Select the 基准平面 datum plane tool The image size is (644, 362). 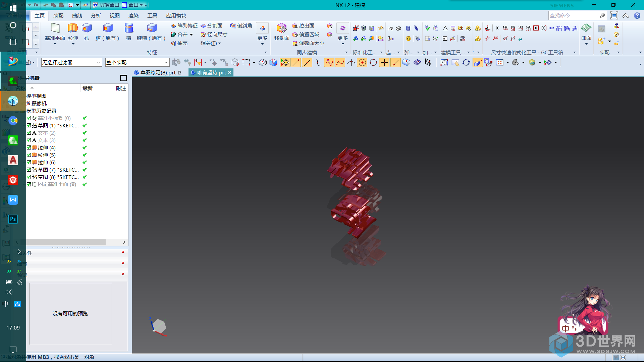55,32
